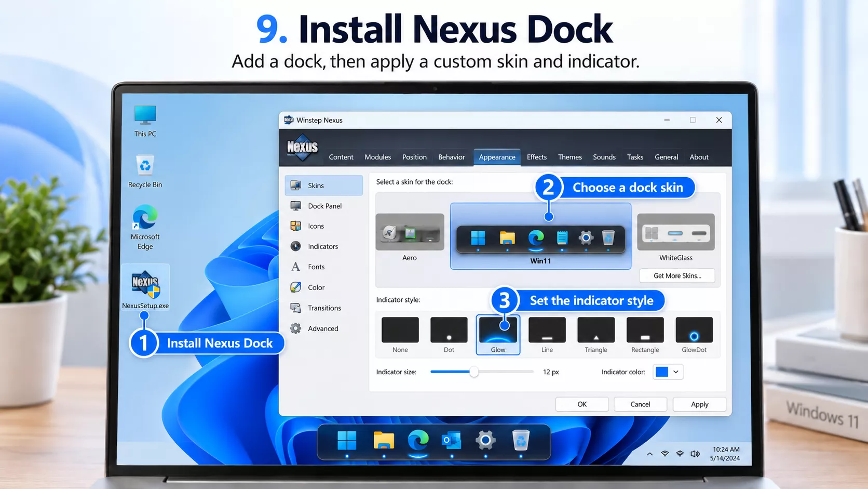Open the This PC desktop icon
Screen dimensions: 868x489
(x=145, y=121)
